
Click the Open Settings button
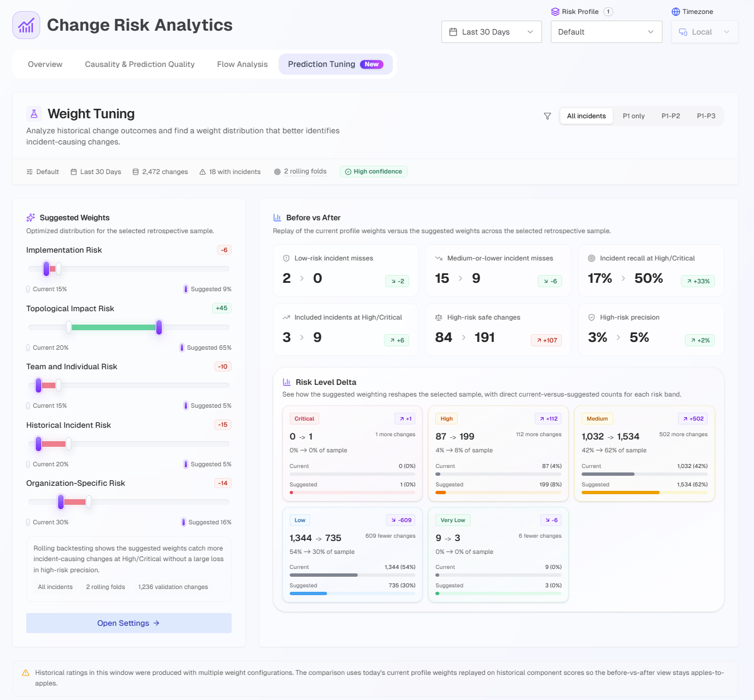pyautogui.click(x=128, y=623)
